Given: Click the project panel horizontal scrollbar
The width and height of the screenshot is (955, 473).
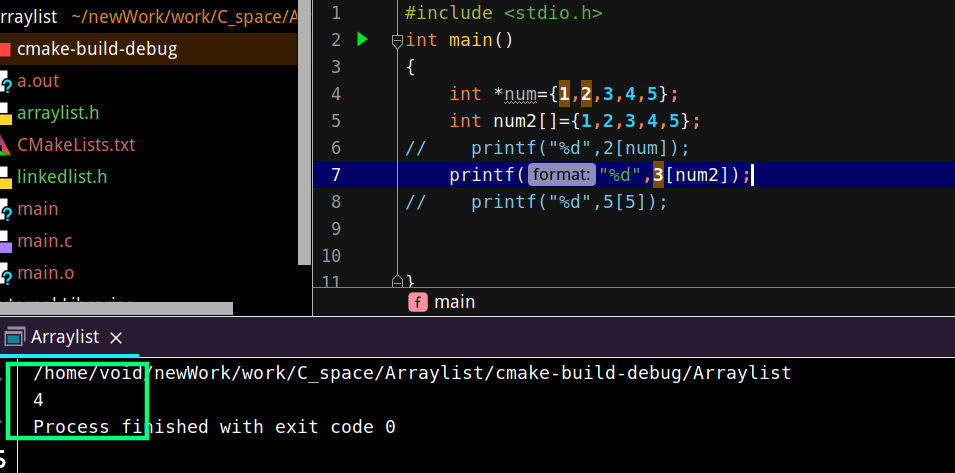Looking at the screenshot, I should [x=116, y=308].
